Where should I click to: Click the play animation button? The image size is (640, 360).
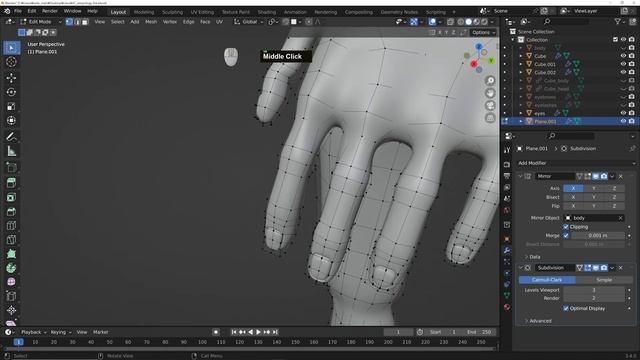pyautogui.click(x=258, y=332)
